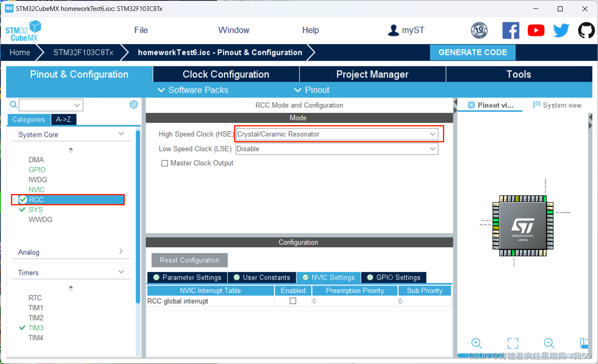Switch to Clock Configuration tab
The width and height of the screenshot is (598, 364).
coord(226,74)
